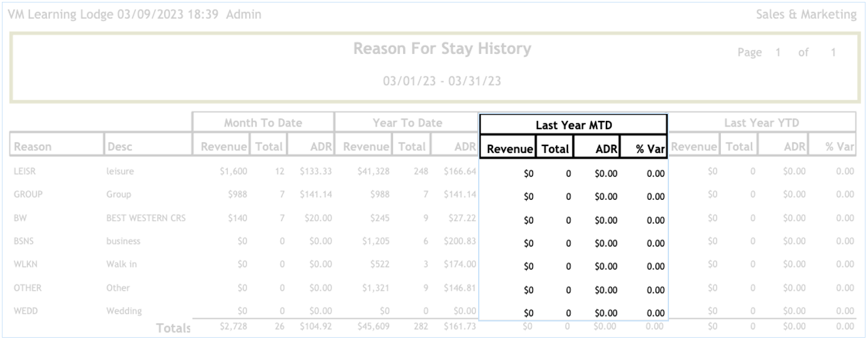The height and width of the screenshot is (339, 868).
Task: Click the OTHER reason code
Action: pos(28,288)
